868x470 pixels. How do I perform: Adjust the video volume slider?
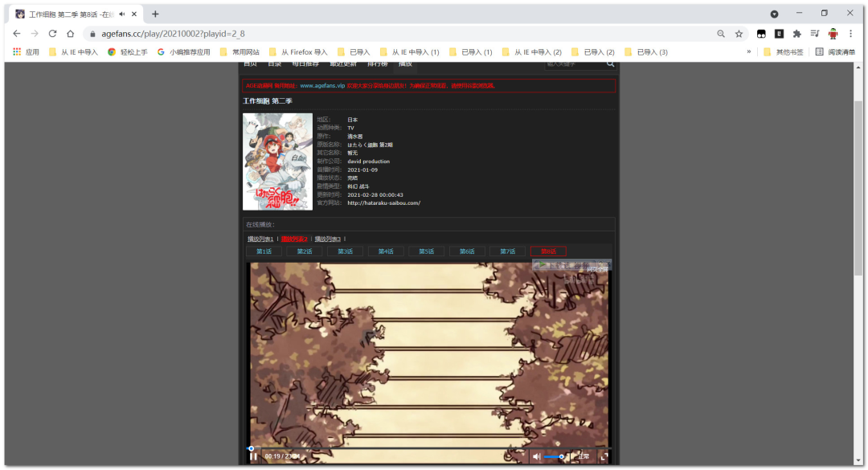pyautogui.click(x=554, y=456)
